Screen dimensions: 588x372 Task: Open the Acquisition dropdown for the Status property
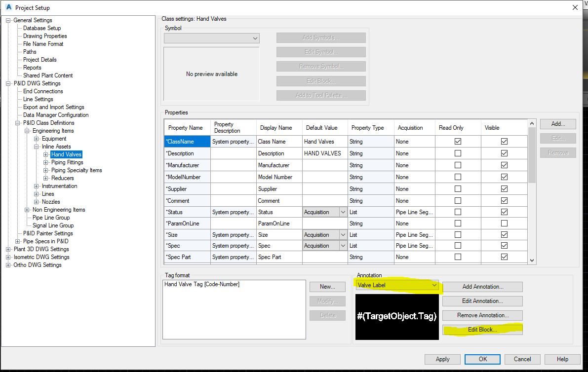[342, 212]
